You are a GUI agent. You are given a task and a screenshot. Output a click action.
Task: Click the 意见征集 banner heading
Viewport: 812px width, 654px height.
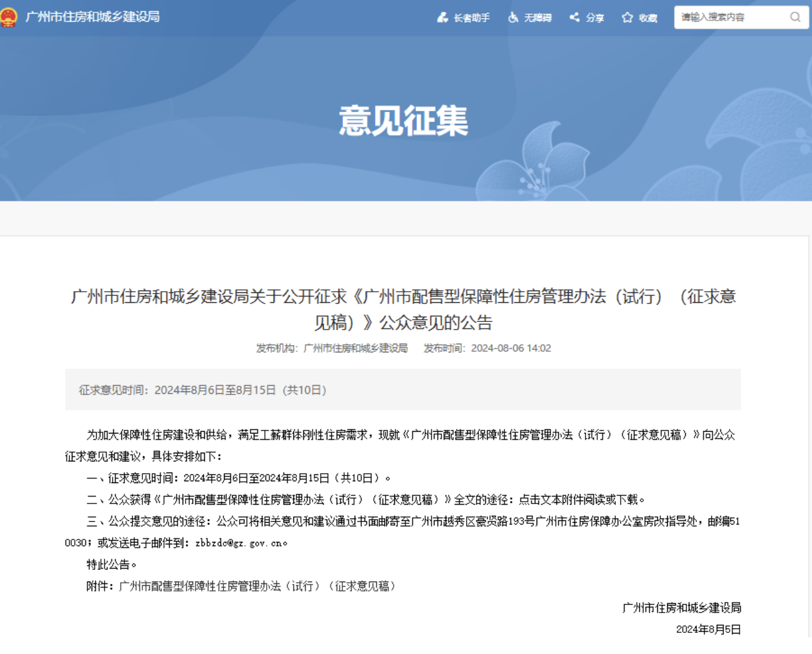coord(404,120)
